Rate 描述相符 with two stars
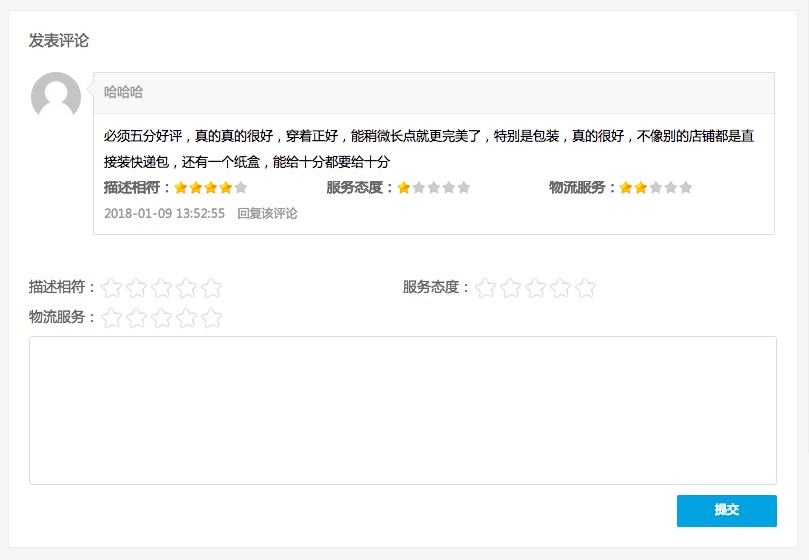Image resolution: width=809 pixels, height=560 pixels. (137, 288)
